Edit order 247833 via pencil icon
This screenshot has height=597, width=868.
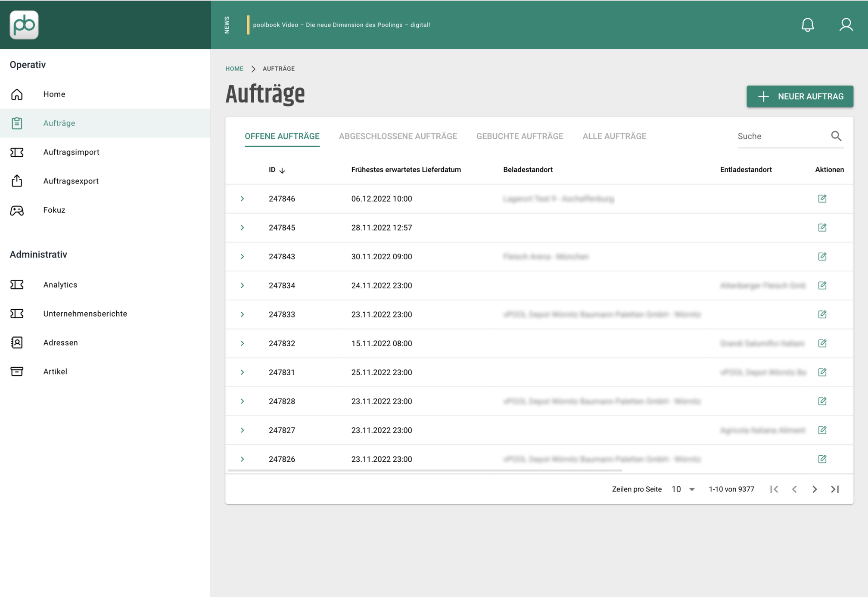coord(822,314)
